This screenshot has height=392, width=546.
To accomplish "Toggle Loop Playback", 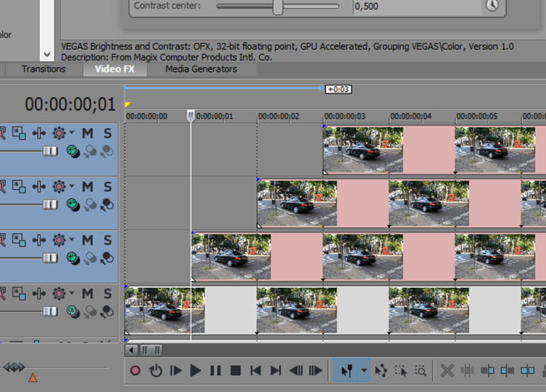I will point(155,371).
